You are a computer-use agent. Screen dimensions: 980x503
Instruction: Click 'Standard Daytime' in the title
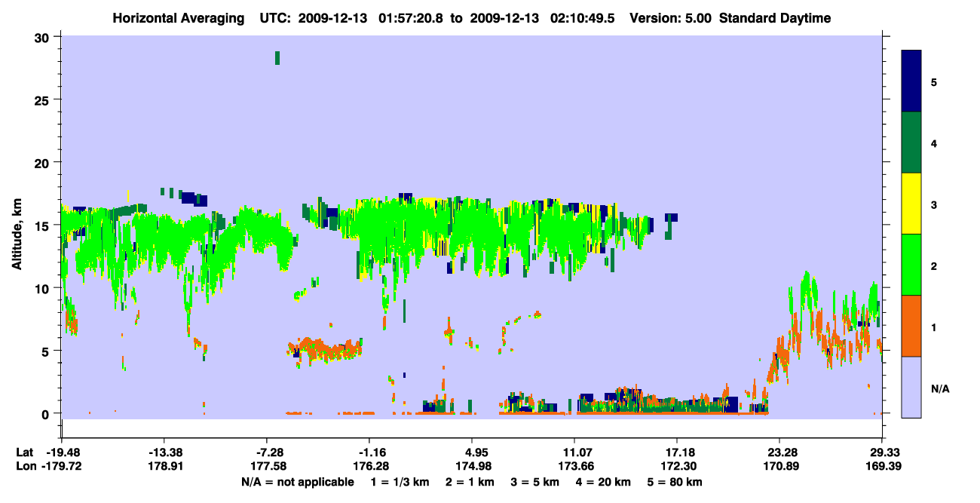pos(775,18)
